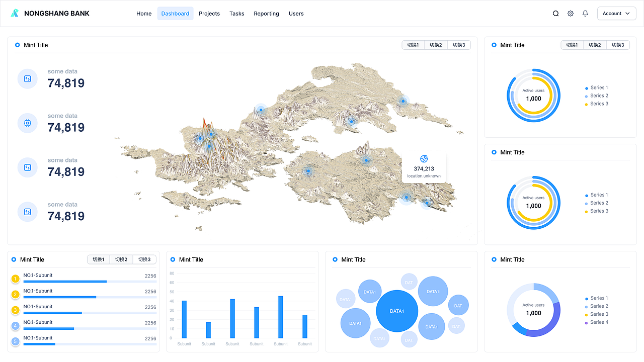Select yellow rank badge number 3
Screen dimensions: 644x362
[x=15, y=310]
